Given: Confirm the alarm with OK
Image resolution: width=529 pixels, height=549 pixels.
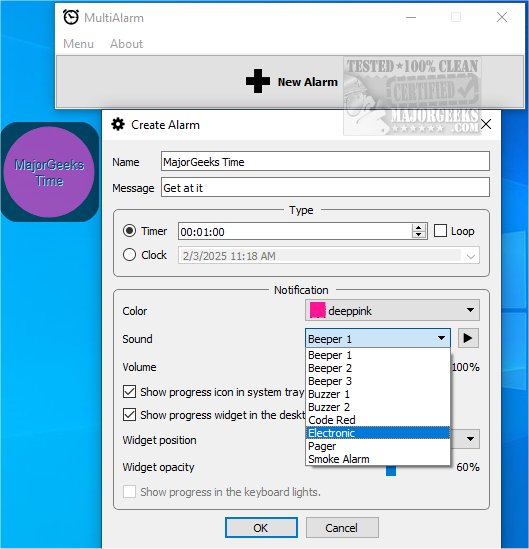Looking at the screenshot, I should (261, 528).
